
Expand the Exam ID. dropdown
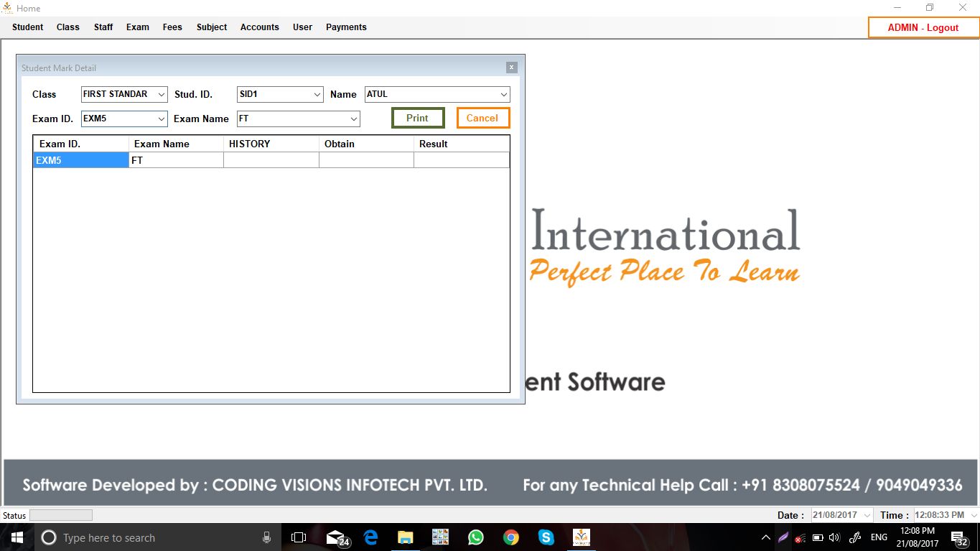pos(162,119)
